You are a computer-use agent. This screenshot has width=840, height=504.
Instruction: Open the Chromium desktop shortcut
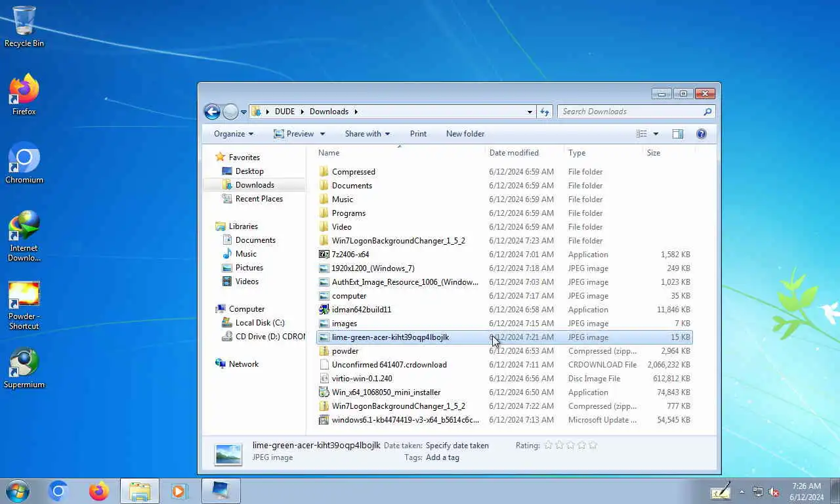24,163
